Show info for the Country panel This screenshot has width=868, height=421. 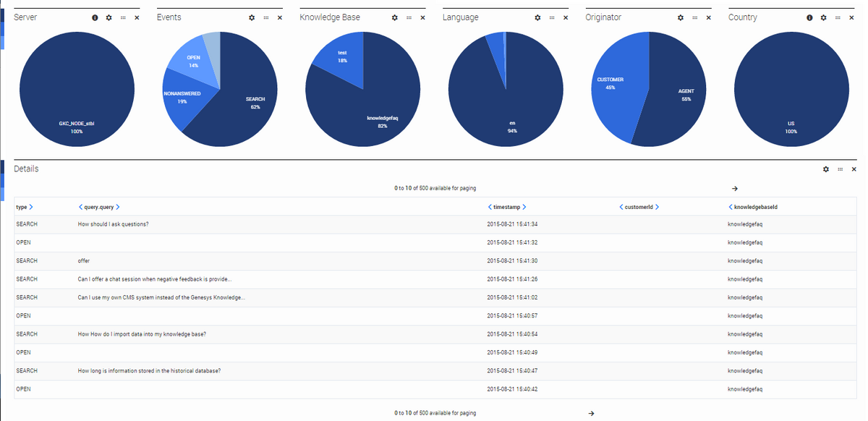click(809, 17)
